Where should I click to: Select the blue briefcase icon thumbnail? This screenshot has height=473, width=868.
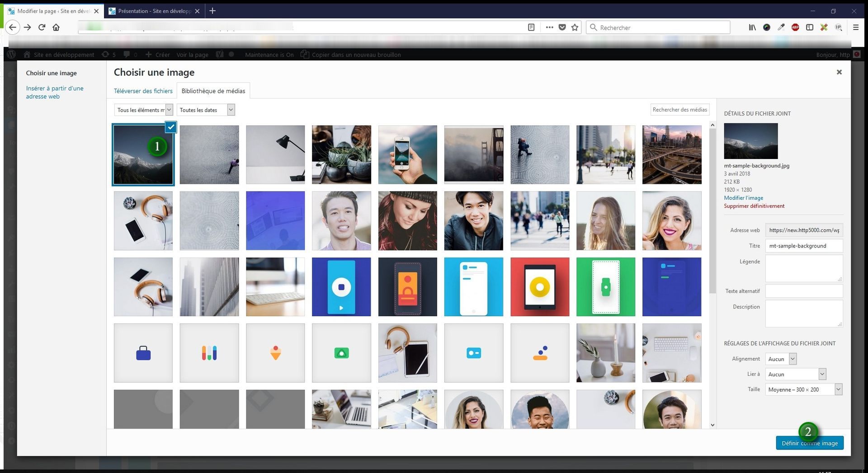coord(143,353)
